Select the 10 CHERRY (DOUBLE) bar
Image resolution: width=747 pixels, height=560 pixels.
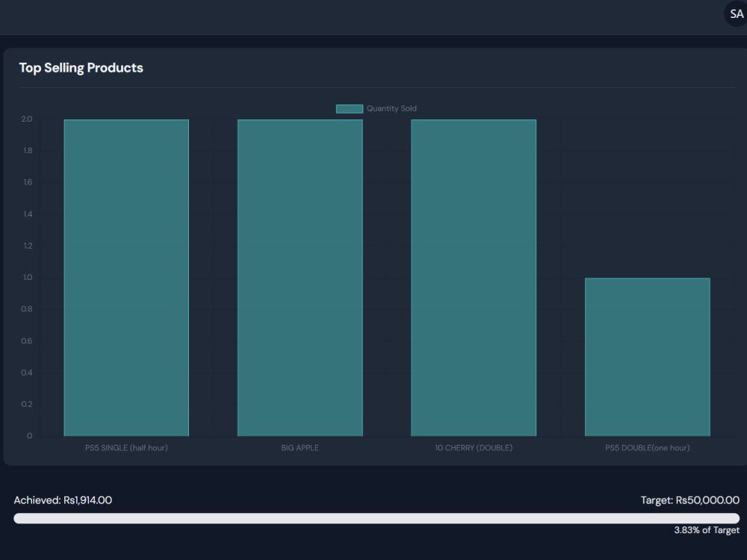pos(474,278)
